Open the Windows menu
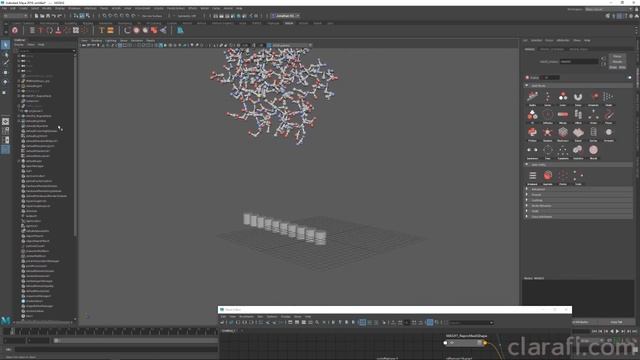640x360 pixels. pos(74,8)
